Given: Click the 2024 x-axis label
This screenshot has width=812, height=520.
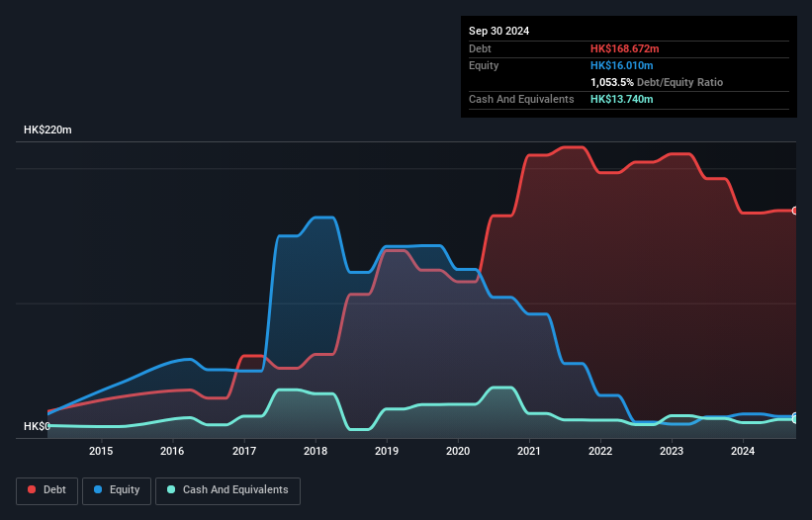Looking at the screenshot, I should coord(743,451).
